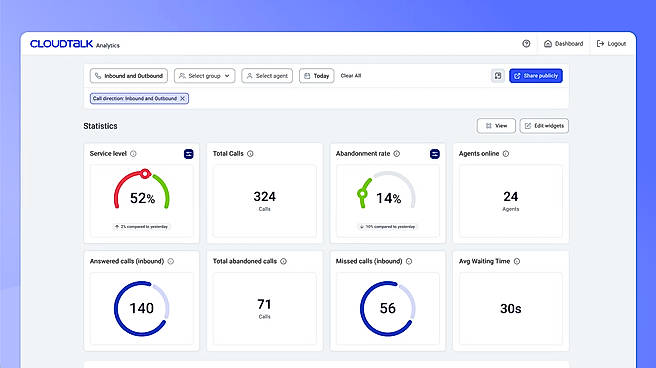Show info for Answered calls (inbound)
This screenshot has height=368, width=656.
point(171,261)
